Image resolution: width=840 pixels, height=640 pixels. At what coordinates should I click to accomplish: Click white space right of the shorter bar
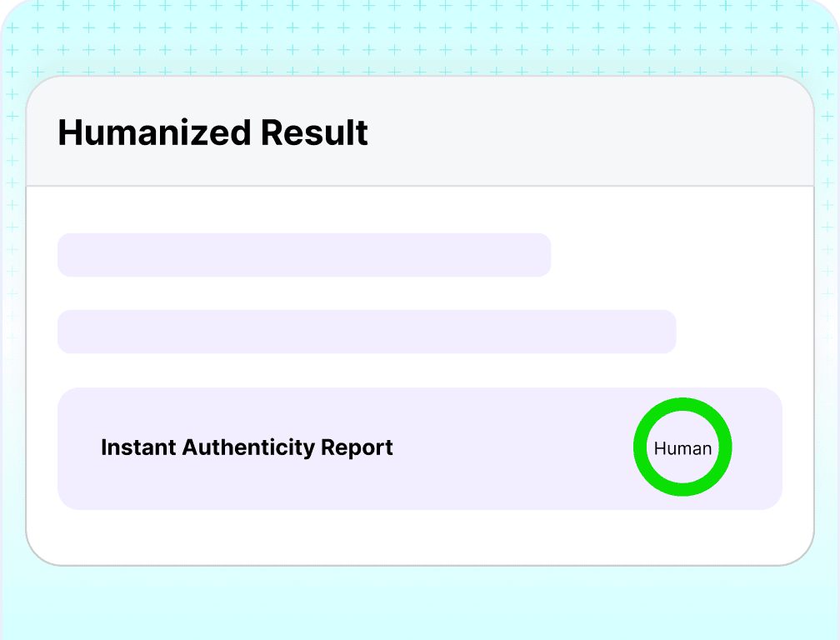pos(680,255)
